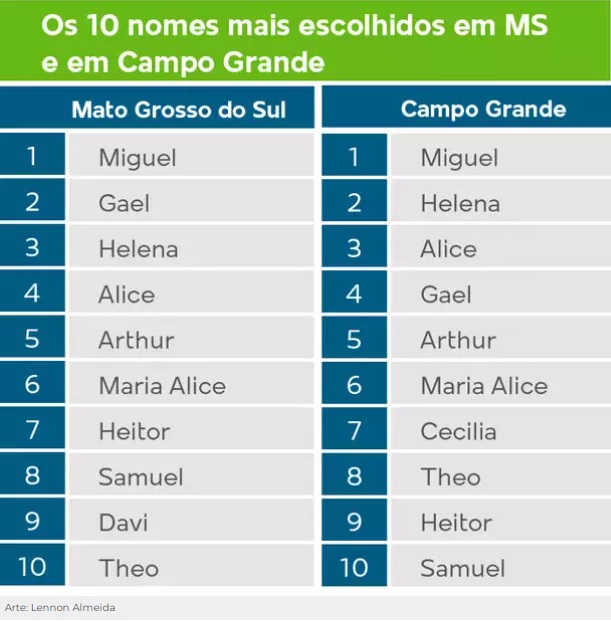Click Miguel in the Mato Grosso do Sul list

(137, 158)
